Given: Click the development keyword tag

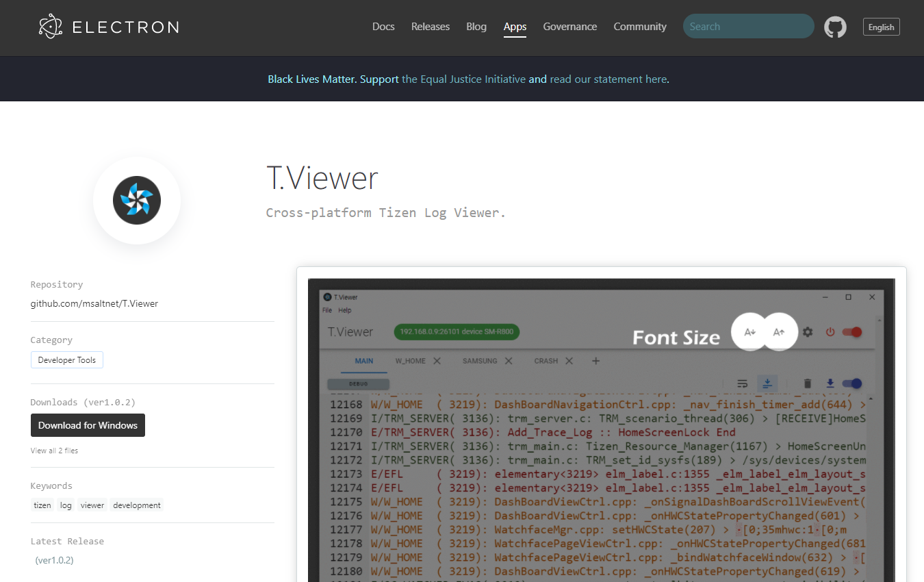Looking at the screenshot, I should (x=137, y=505).
